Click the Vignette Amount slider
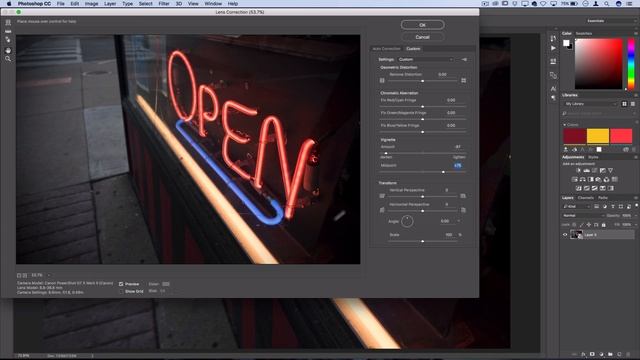This screenshot has height=360, width=640. [422, 153]
